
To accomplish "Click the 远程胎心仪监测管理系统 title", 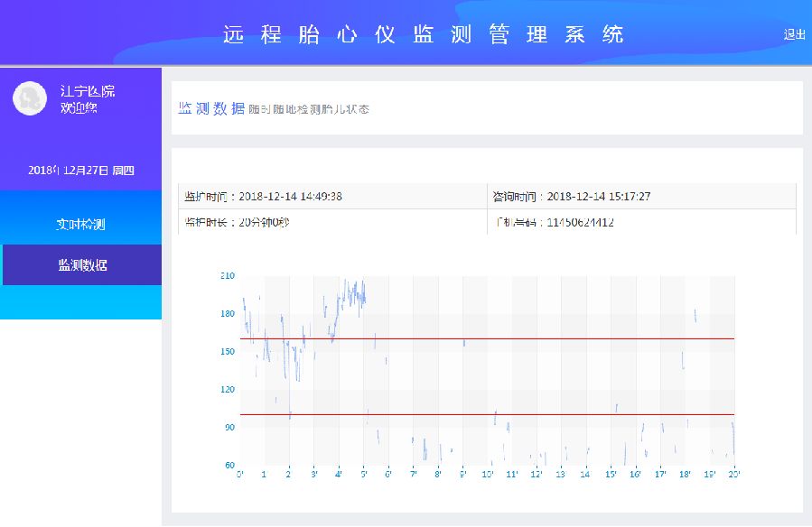I will [x=423, y=34].
